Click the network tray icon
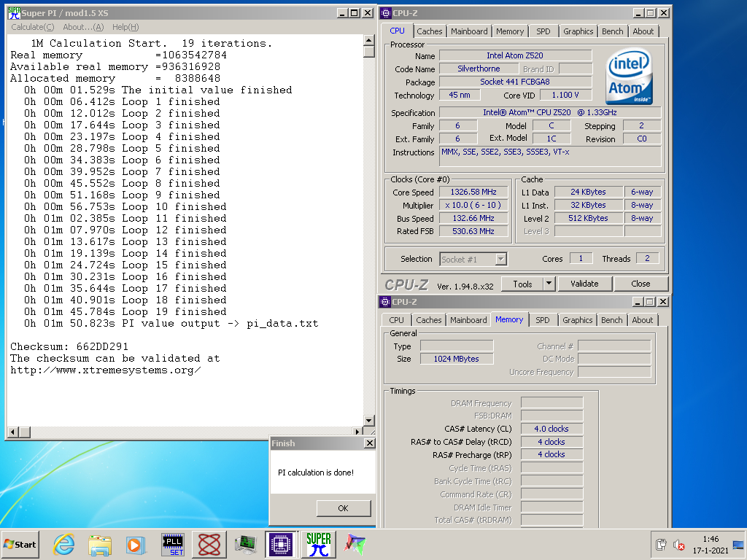 click(x=738, y=545)
